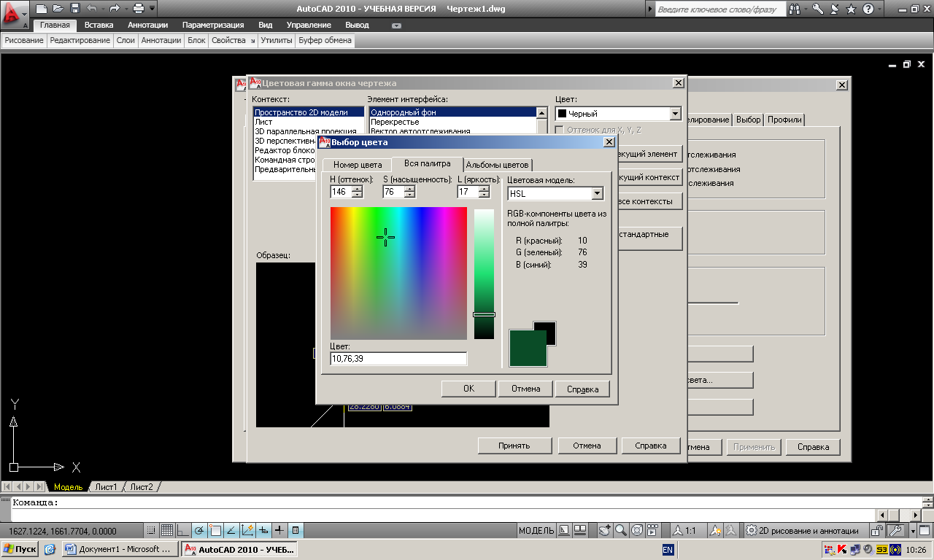Click the toolbar lock icon in status bar
Viewport: 934px width, 560px height.
tap(878, 530)
